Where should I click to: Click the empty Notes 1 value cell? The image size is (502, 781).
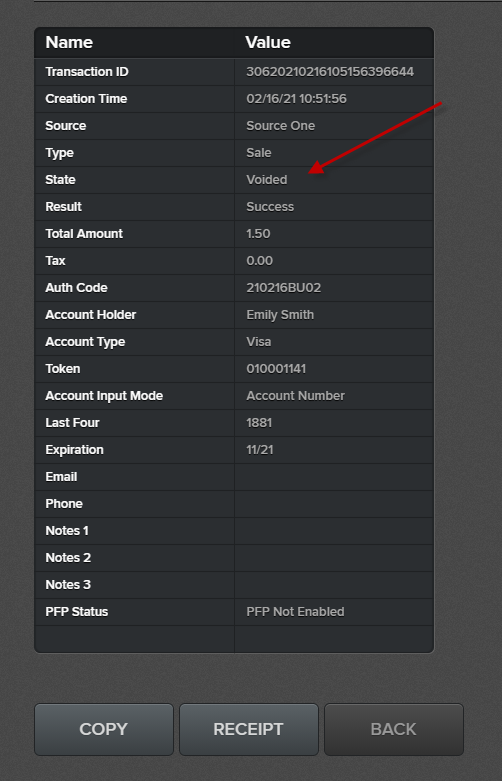pyautogui.click(x=334, y=531)
